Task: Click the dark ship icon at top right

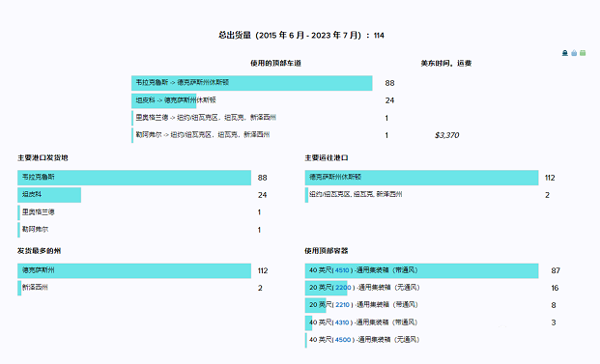Action: coord(565,53)
